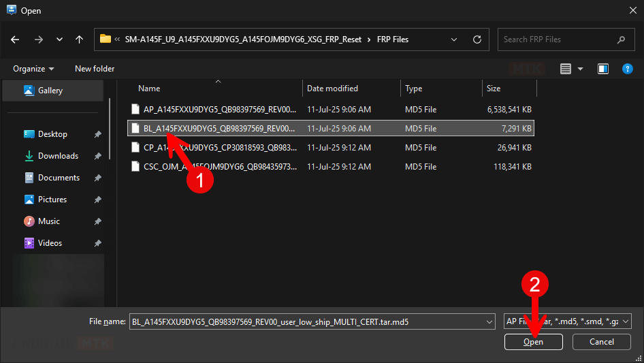
Task: Open the Downloads quick access folder
Action: coord(58,156)
